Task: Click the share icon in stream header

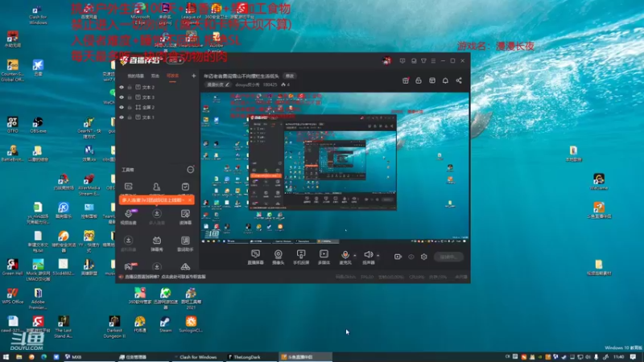Action: click(459, 80)
